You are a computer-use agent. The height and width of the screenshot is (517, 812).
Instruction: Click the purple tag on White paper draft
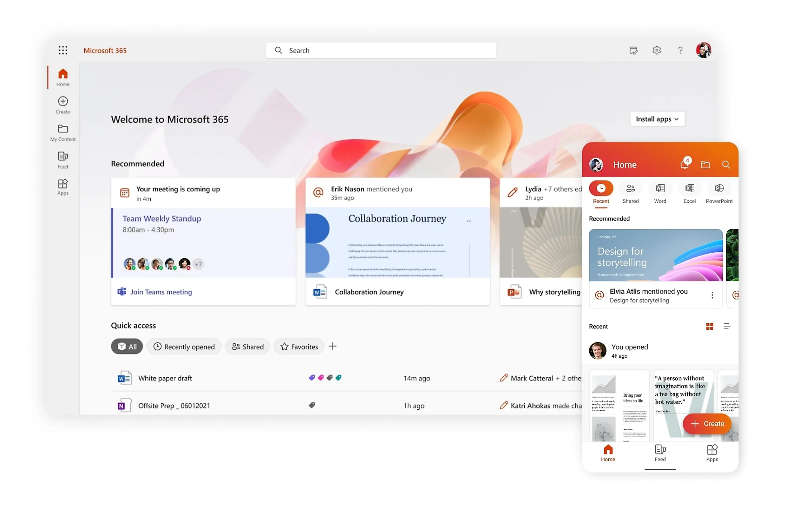click(311, 378)
